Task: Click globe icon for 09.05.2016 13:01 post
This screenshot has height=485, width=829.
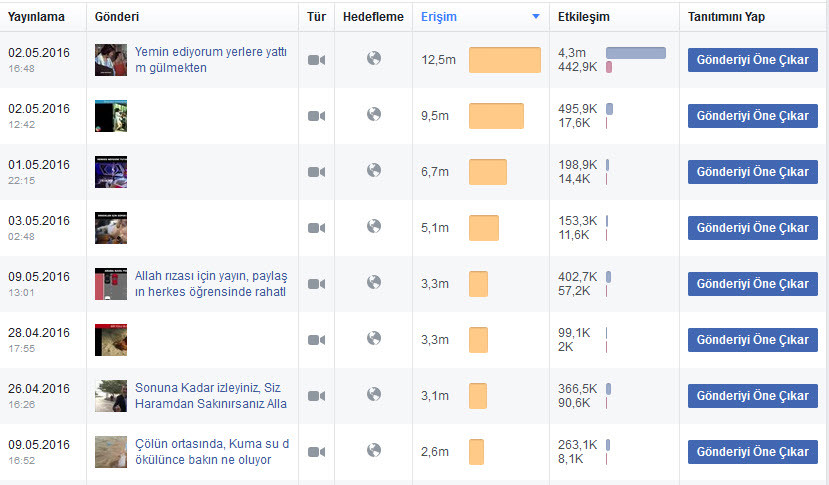Action: click(x=374, y=282)
